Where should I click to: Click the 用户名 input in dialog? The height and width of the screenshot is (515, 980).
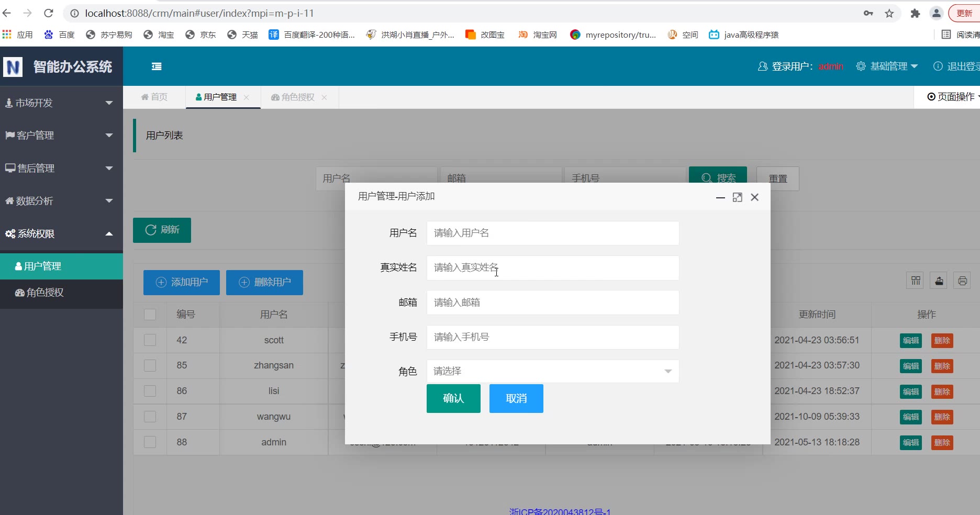point(552,233)
